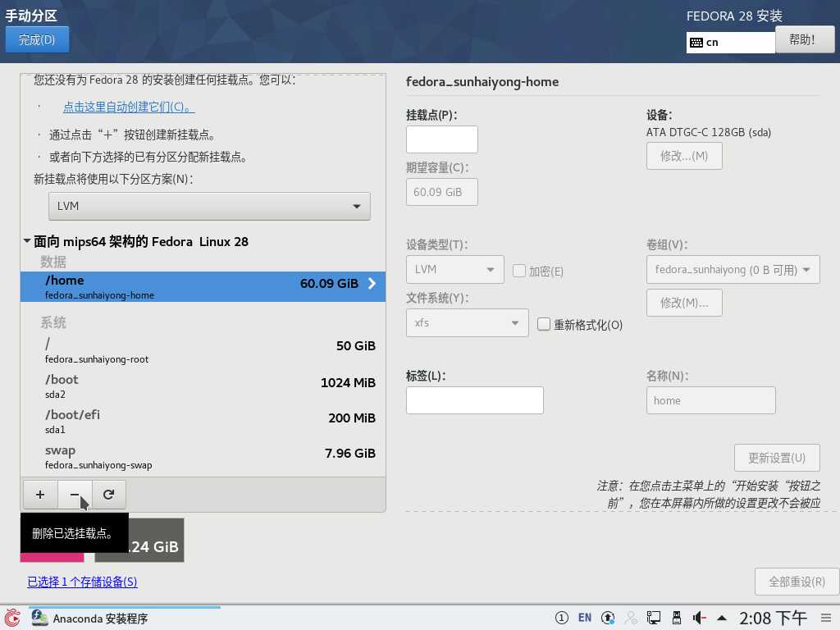840x630 pixels.
Task: Click the circled 1 workspace indicator in tray
Action: 561,619
